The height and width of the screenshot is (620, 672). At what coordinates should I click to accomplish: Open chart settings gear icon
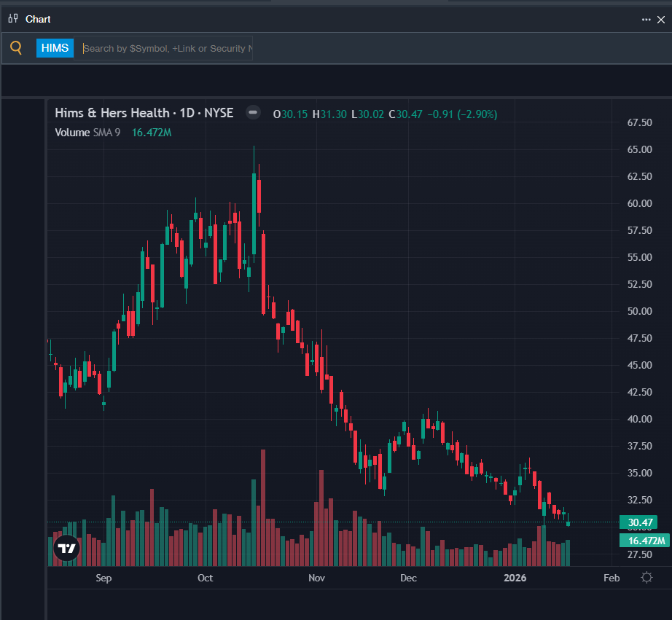point(646,578)
